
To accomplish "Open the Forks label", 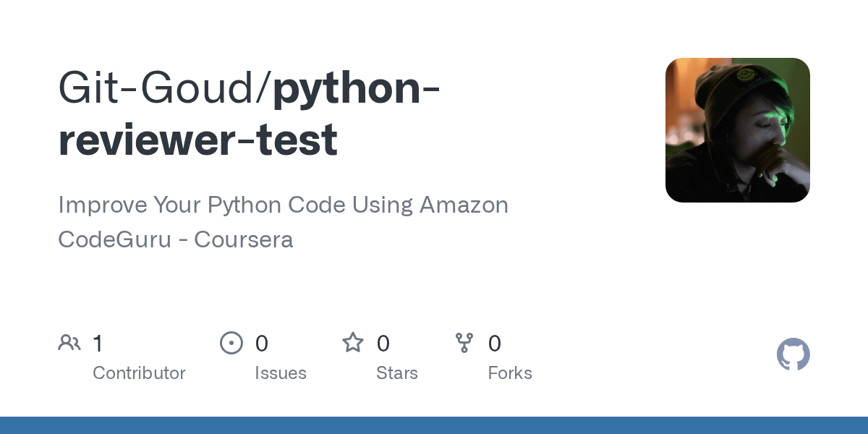I will tap(509, 373).
